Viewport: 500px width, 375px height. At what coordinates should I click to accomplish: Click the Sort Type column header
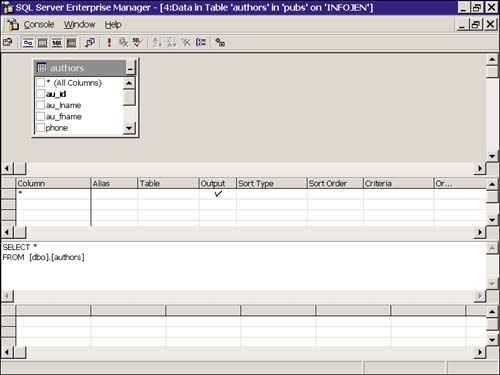271,183
